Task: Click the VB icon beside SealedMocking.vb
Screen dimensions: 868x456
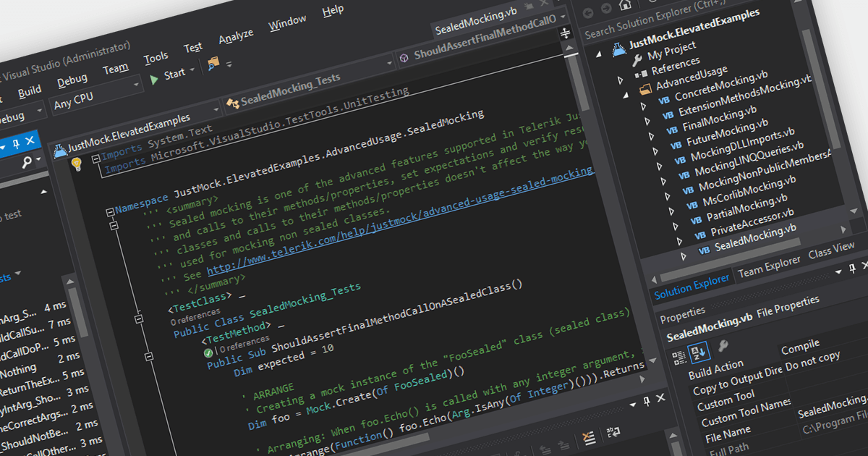Action: coord(704,251)
